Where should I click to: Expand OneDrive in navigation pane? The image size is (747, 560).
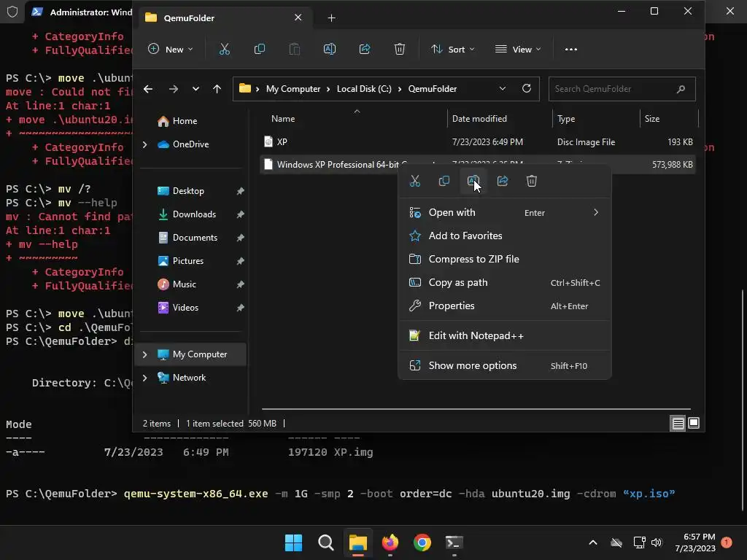pyautogui.click(x=145, y=144)
